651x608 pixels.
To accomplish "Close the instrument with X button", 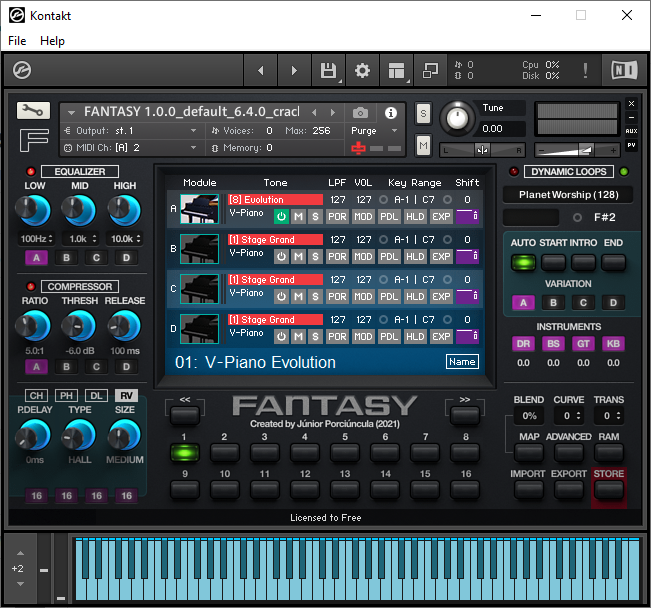I will 631,103.
